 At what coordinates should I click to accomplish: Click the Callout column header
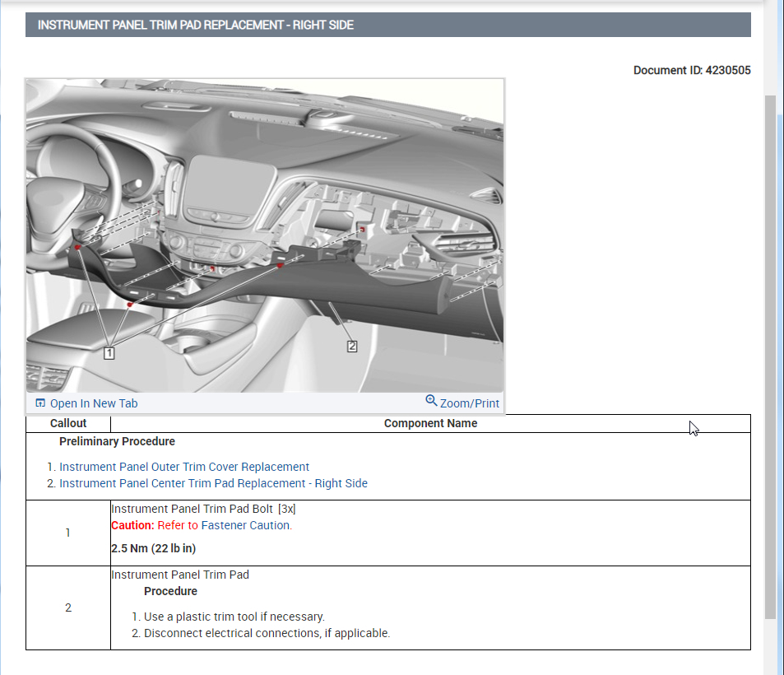(68, 423)
